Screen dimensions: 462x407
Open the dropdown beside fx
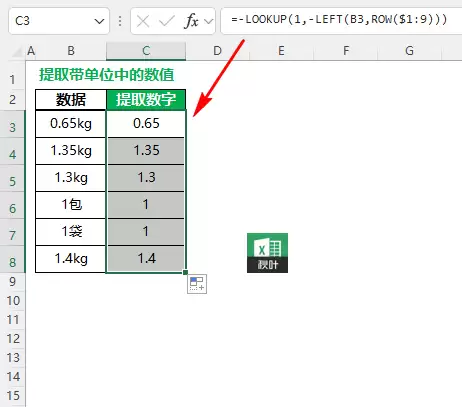(x=209, y=22)
